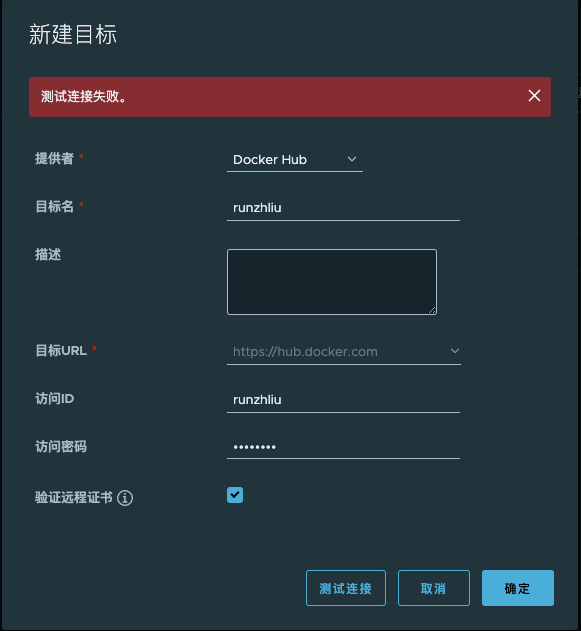Expand the 目标URL hub.docker.com combo box
The image size is (581, 631).
pyautogui.click(x=344, y=352)
